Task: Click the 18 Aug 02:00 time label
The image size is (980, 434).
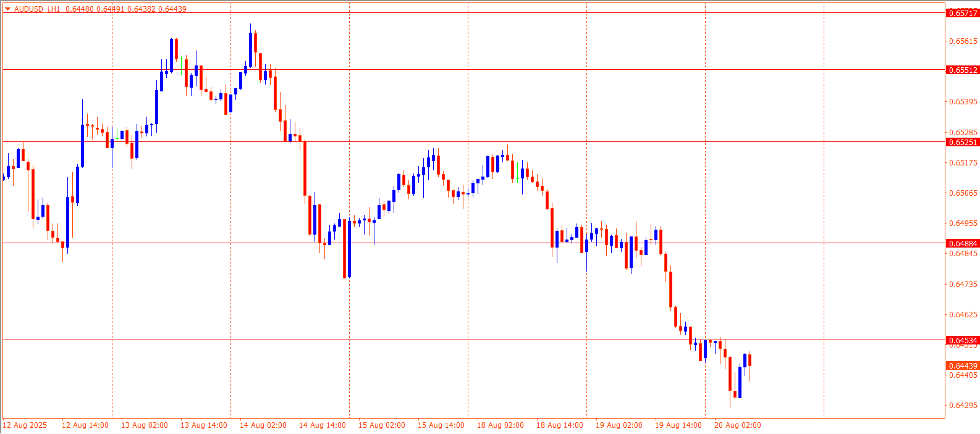Action: [501, 425]
